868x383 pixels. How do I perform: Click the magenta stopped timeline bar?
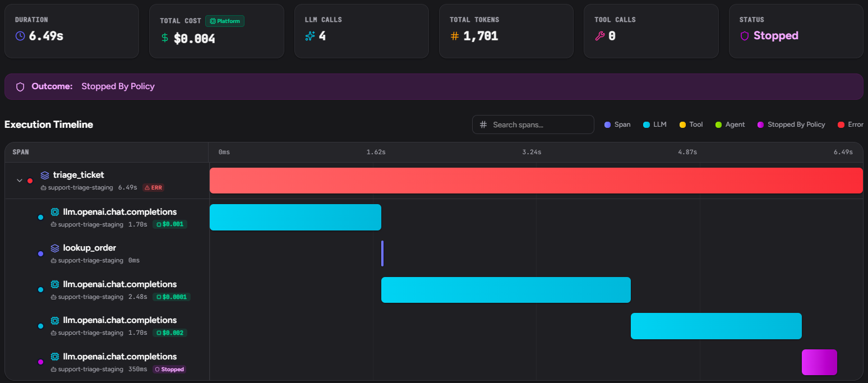click(x=819, y=362)
